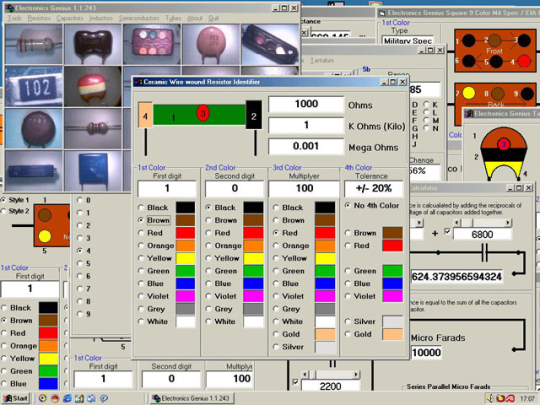The width and height of the screenshot is (540, 405).
Task: Select Black for 2nd Color
Action: [208, 207]
